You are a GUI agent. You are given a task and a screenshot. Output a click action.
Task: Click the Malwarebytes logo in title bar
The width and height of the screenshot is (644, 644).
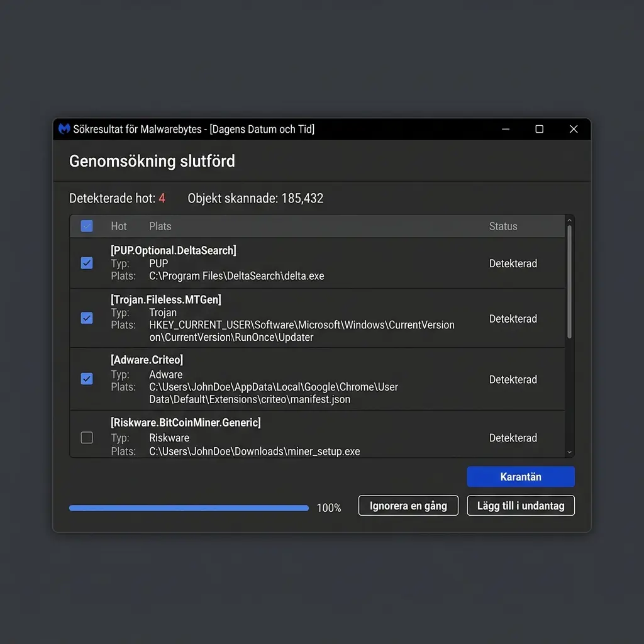coord(64,129)
